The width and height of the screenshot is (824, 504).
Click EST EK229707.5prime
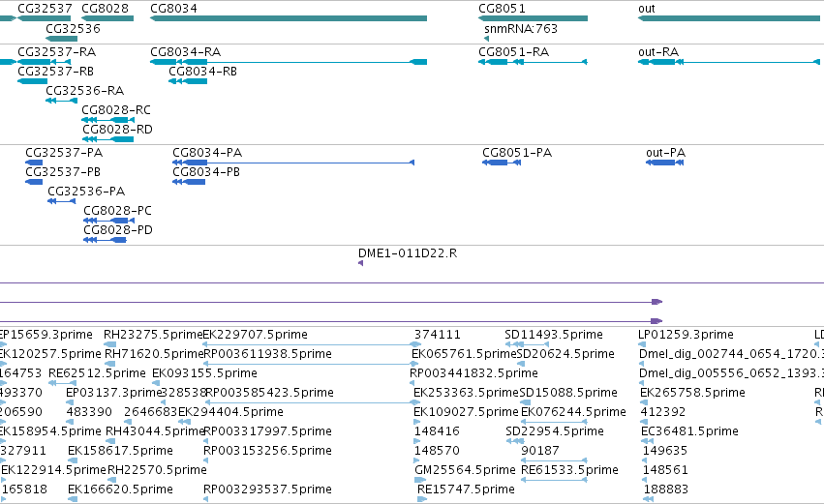[255, 335]
